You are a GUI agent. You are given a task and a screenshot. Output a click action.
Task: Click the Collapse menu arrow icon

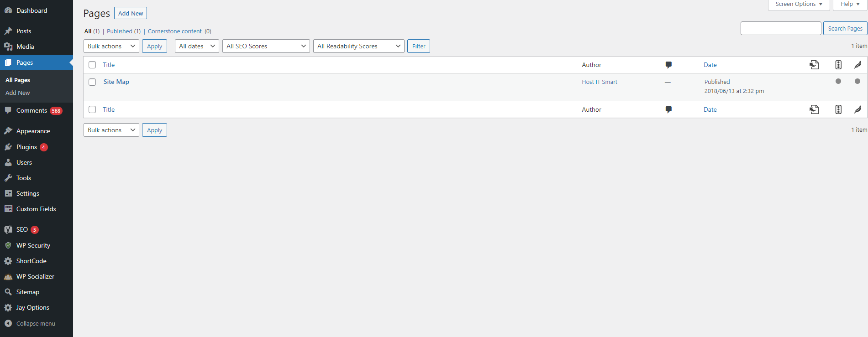8,323
